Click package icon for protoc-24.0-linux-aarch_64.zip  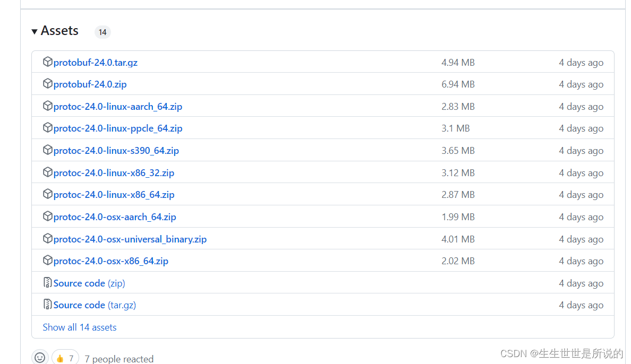[x=47, y=106]
